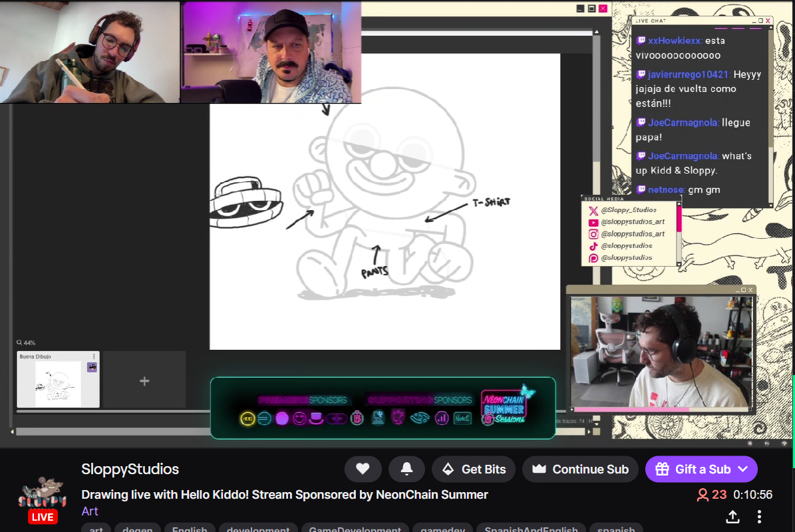
Task: Select the 'development' tag
Action: 258,529
